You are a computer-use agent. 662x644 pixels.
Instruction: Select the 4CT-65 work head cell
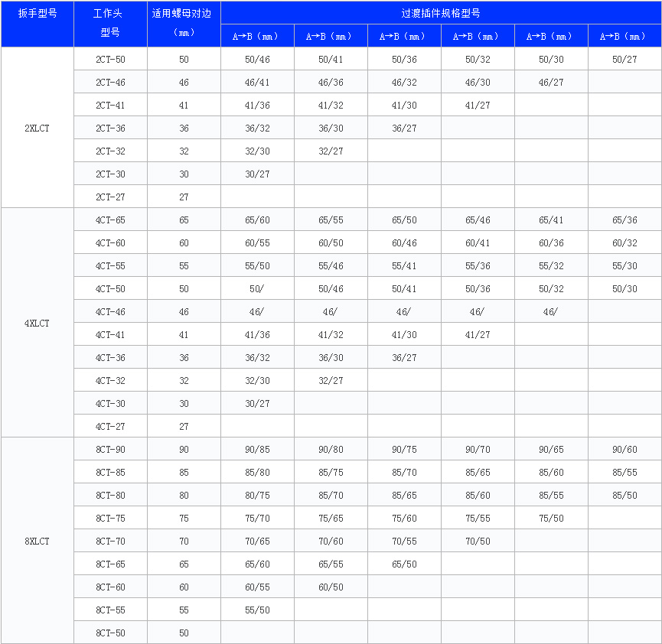[110, 220]
